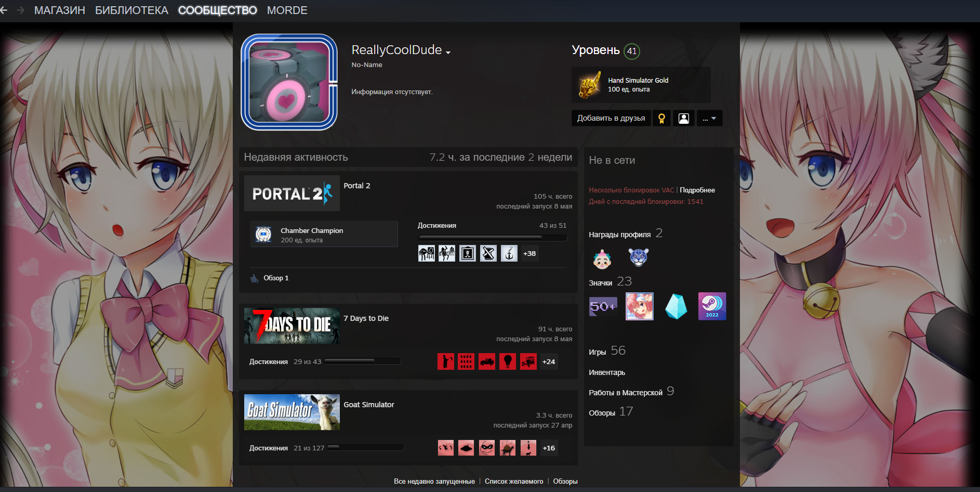Viewport: 980px width, 492px height.
Task: Open the Hand Simulator Gold badge
Action: pos(641,85)
